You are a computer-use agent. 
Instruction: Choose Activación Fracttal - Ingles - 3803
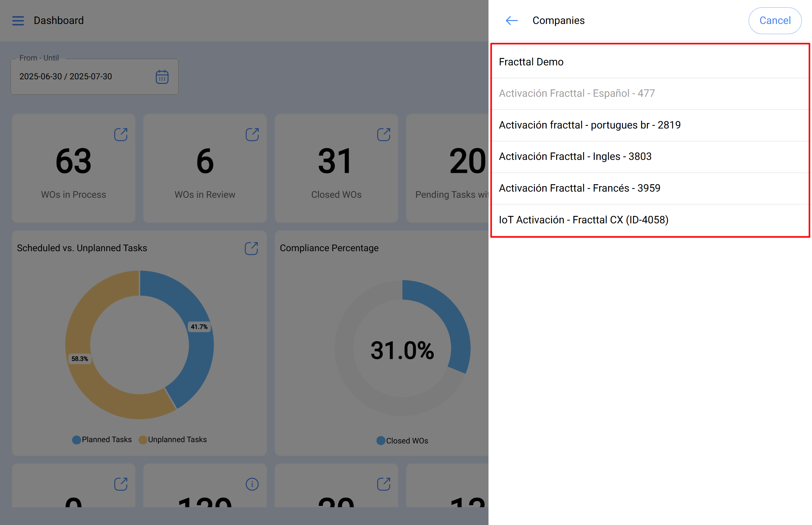(575, 156)
